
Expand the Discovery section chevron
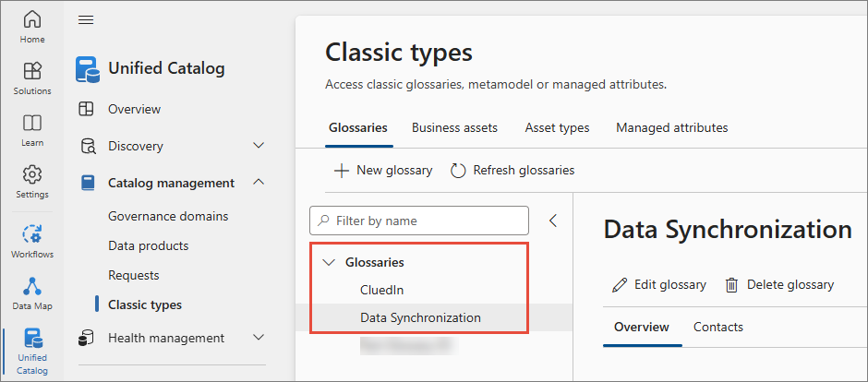259,146
